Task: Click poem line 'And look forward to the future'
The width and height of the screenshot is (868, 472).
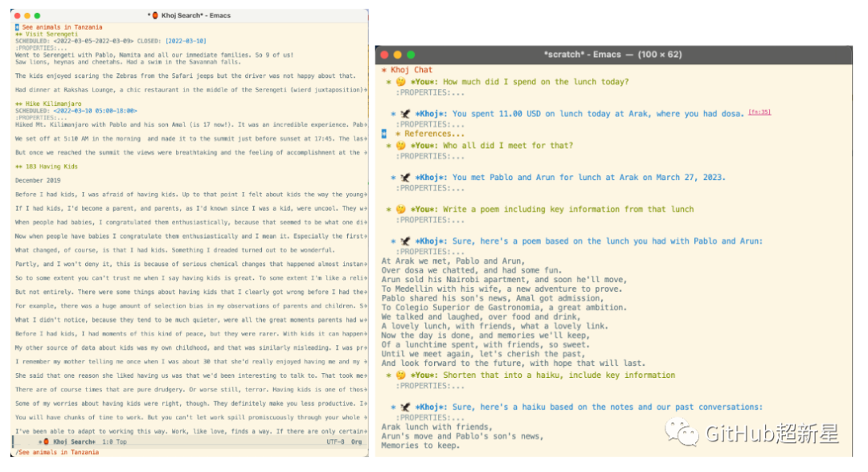Action: [x=513, y=363]
